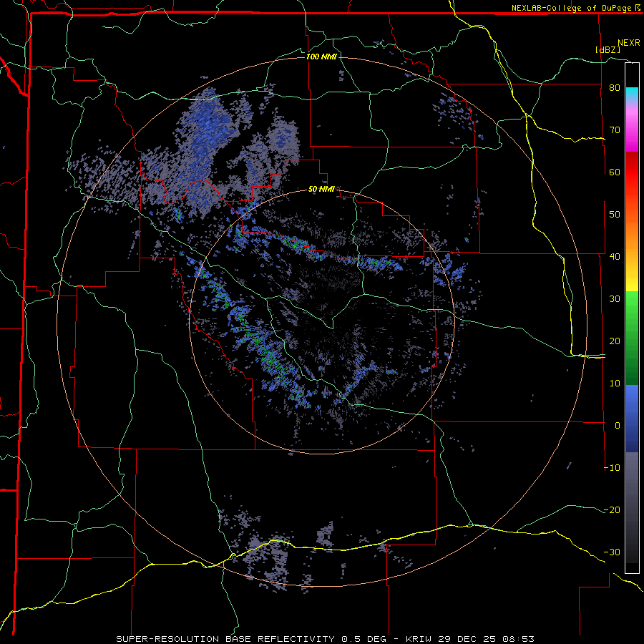Click the NEXR label above the color scale
The height and width of the screenshot is (644, 644).
click(x=629, y=43)
